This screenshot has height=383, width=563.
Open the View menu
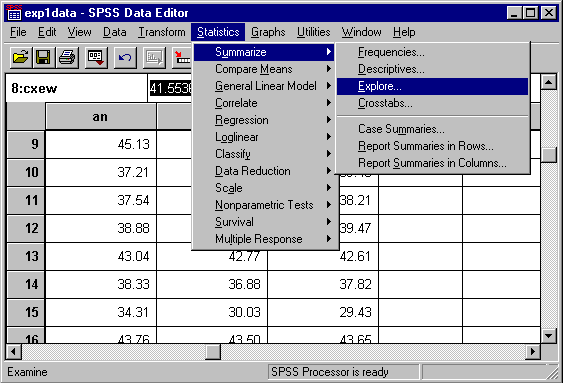(x=79, y=32)
